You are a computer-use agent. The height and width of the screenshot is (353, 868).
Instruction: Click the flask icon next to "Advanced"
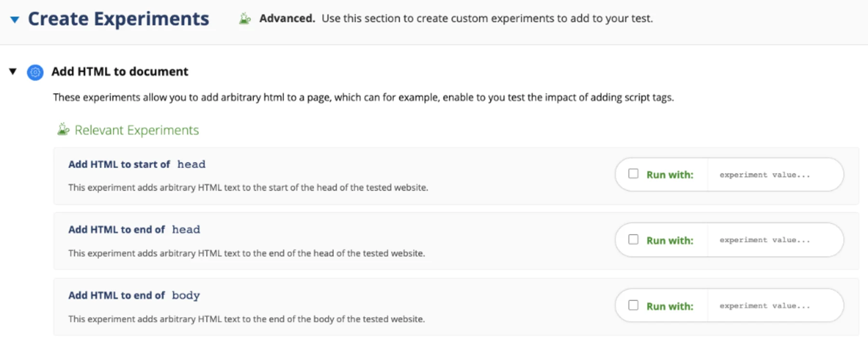point(245,18)
